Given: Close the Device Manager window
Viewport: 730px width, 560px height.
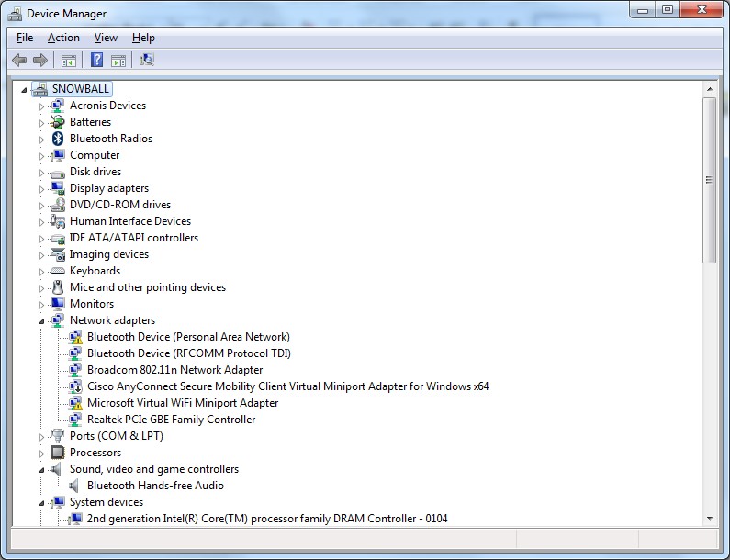Looking at the screenshot, I should (x=702, y=9).
